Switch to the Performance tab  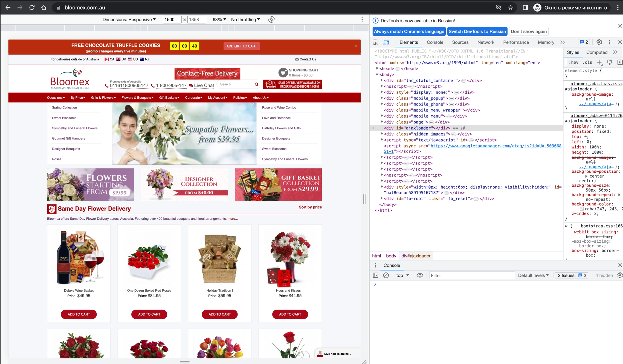pyautogui.click(x=516, y=42)
